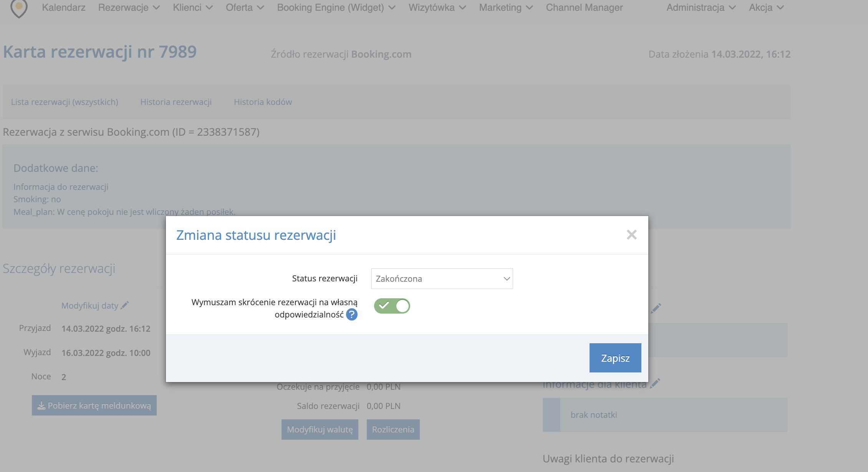This screenshot has height=472, width=868.
Task: Toggle the forced reservation shortening switch
Action: tap(392, 306)
